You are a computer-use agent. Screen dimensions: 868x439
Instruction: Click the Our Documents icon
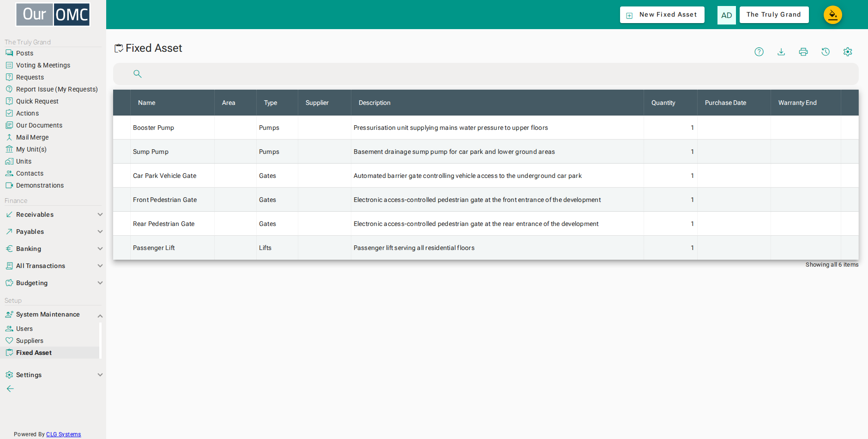9,125
